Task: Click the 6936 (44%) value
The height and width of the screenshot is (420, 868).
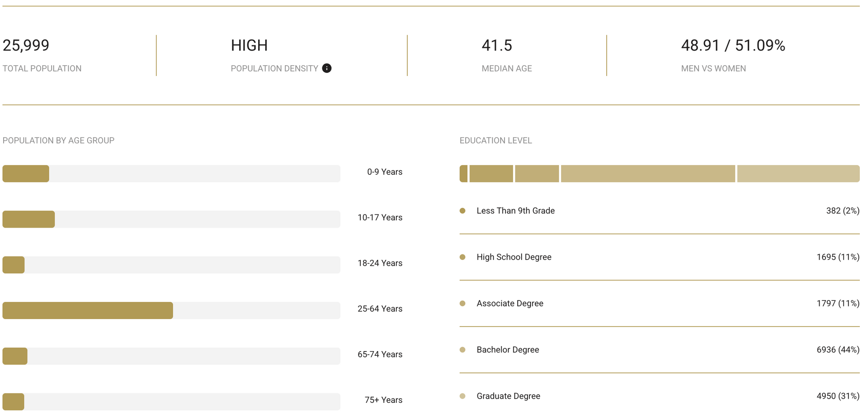Action: coord(838,350)
